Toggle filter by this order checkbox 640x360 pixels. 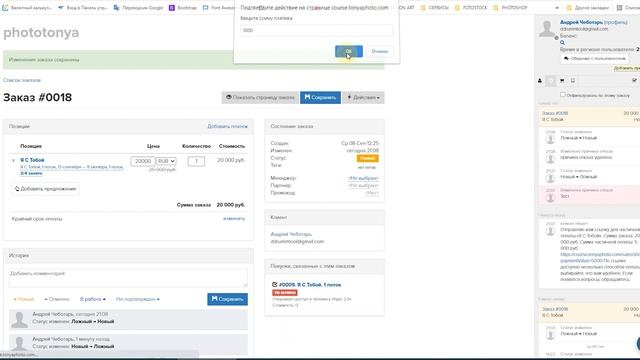pos(563,95)
